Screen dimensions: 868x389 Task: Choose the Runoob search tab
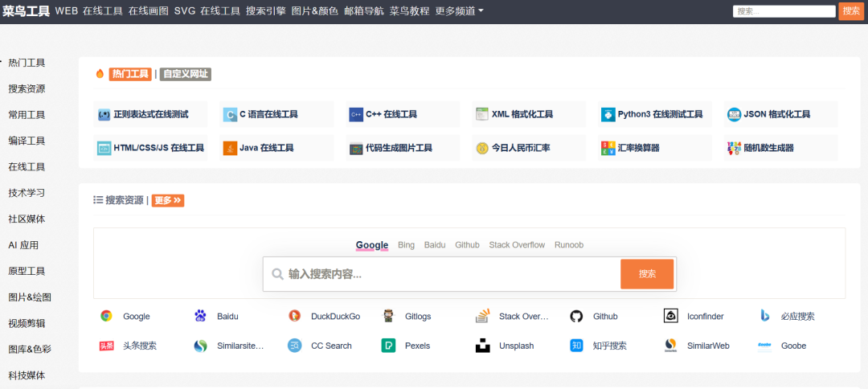[x=569, y=244]
